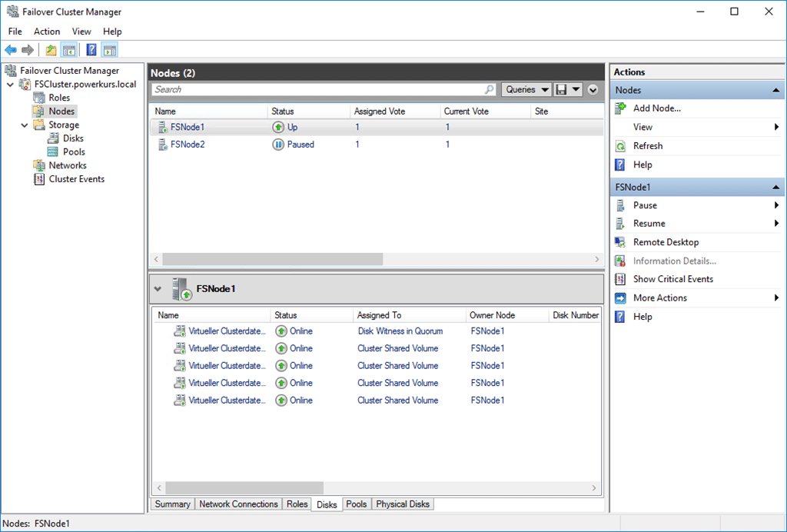Select the FSNode2 row in nodes list
Viewport: 787px width, 532px height.
377,145
